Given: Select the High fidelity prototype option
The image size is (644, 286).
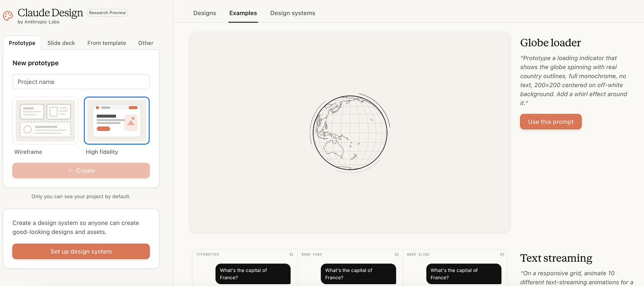Looking at the screenshot, I should click(117, 121).
